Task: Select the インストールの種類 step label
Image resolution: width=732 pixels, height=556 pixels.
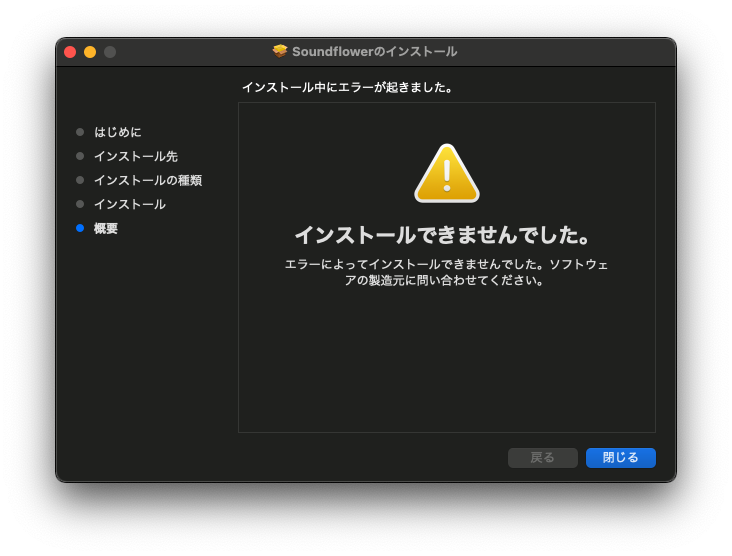Action: pos(147,180)
